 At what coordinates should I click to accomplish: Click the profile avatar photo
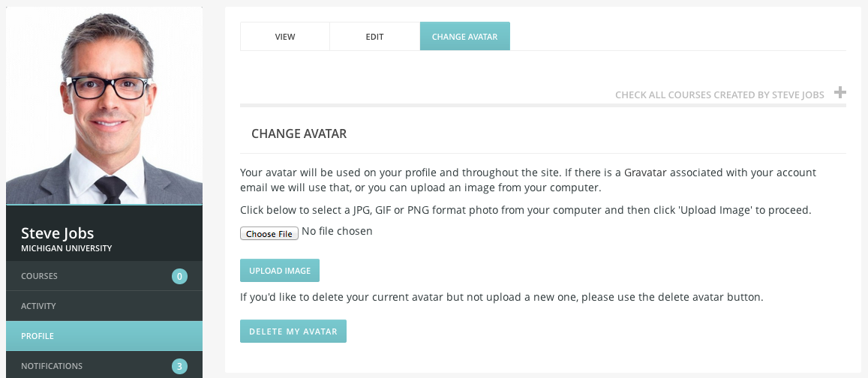click(104, 106)
